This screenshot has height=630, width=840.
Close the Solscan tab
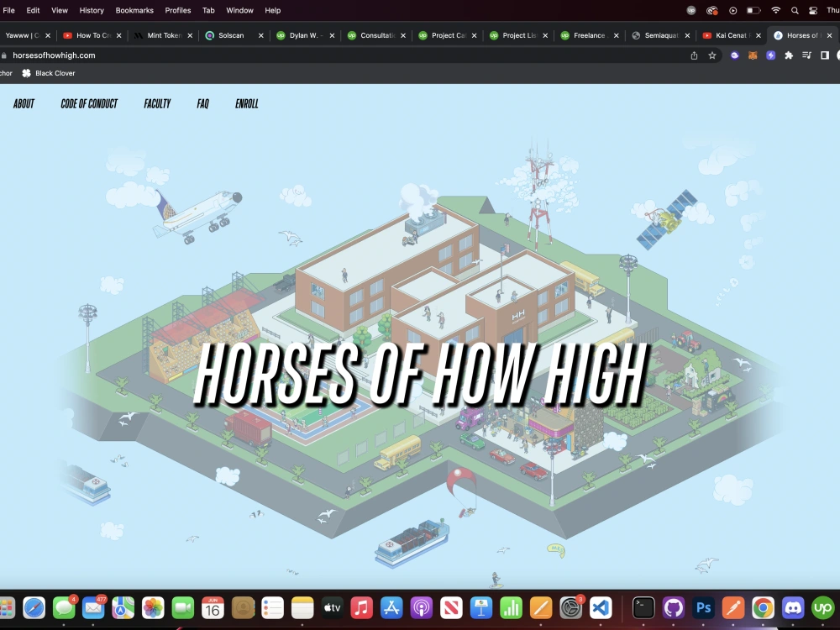261,35
